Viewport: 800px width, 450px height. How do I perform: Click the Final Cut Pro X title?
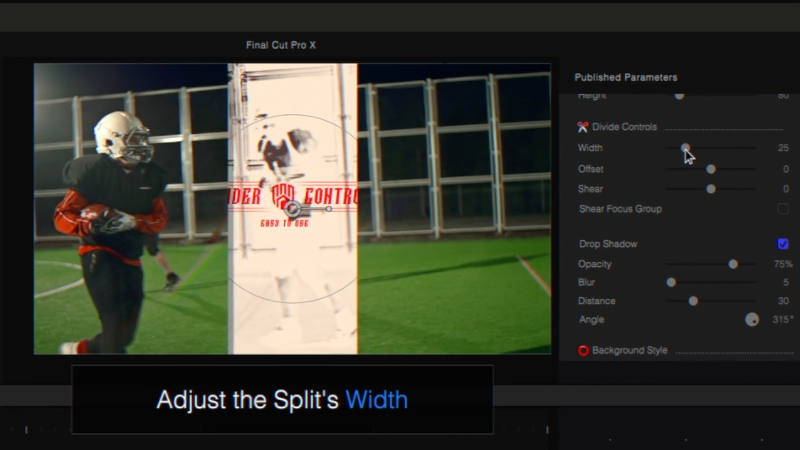pyautogui.click(x=281, y=45)
